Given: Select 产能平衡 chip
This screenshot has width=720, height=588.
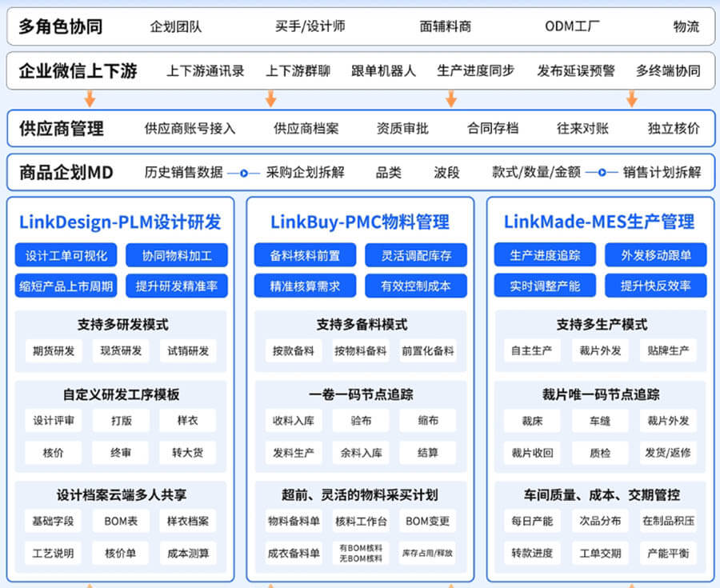Looking at the screenshot, I should pos(668,553).
